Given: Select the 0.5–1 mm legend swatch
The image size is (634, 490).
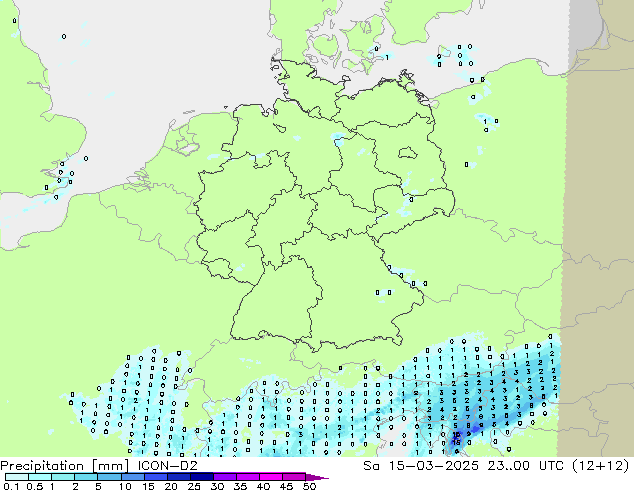Looking at the screenshot, I should pos(40,477).
